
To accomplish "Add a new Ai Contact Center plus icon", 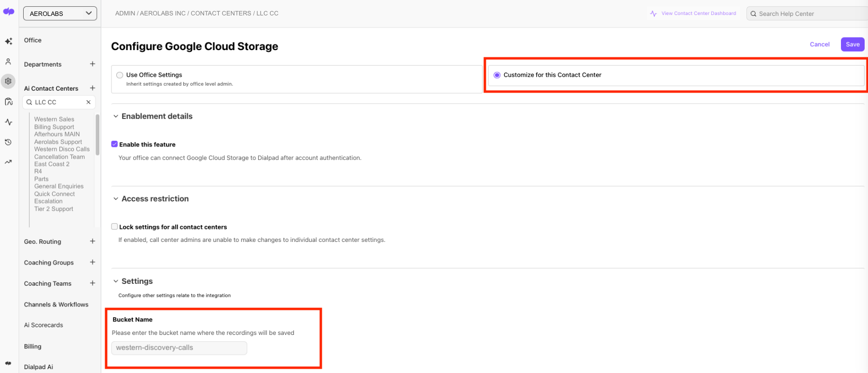I will point(92,88).
